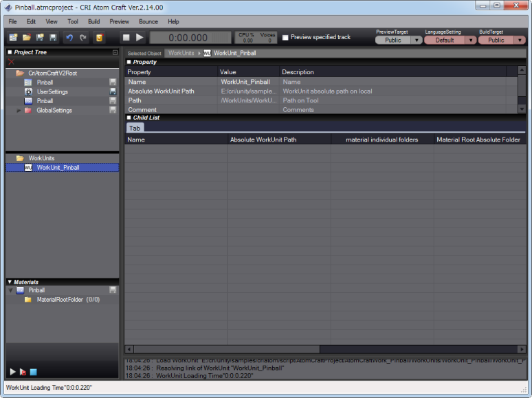Click the Child List horizontal scrollbar left arrow
Viewport: 532px width, 398px height.
[129, 349]
